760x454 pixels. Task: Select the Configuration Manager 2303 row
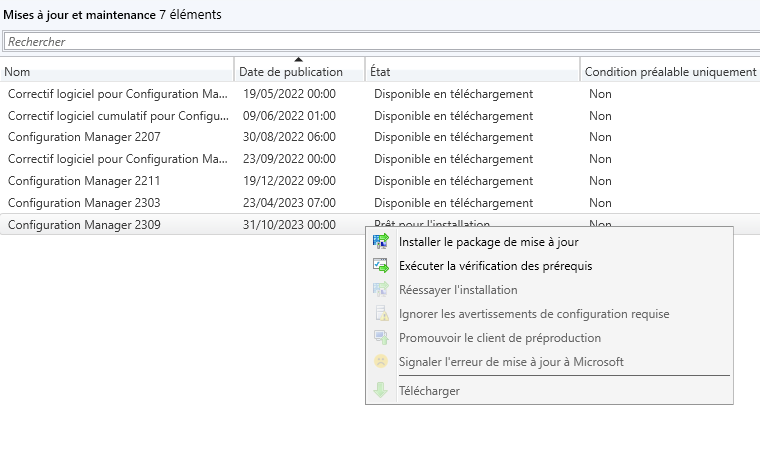84,203
